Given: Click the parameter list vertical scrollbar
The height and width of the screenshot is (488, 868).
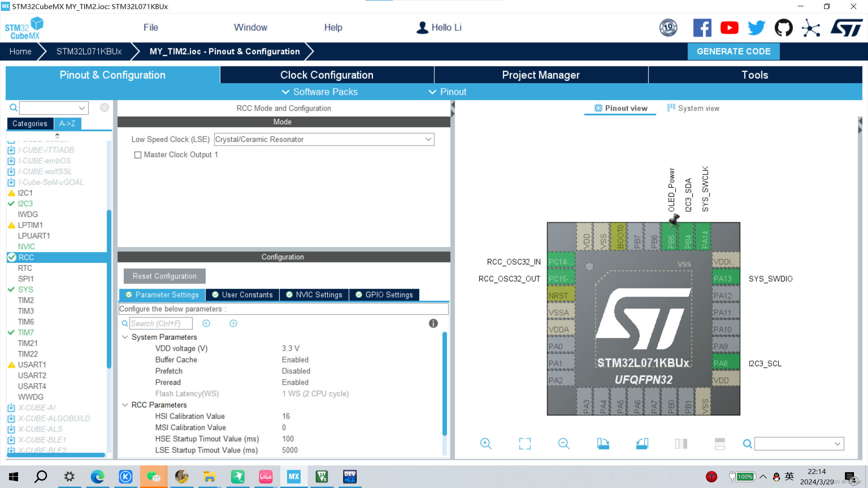Looking at the screenshot, I should pos(445,384).
